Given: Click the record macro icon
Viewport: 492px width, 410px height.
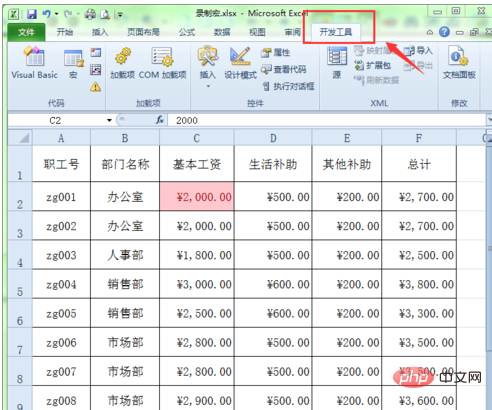Looking at the screenshot, I should coord(96,52).
